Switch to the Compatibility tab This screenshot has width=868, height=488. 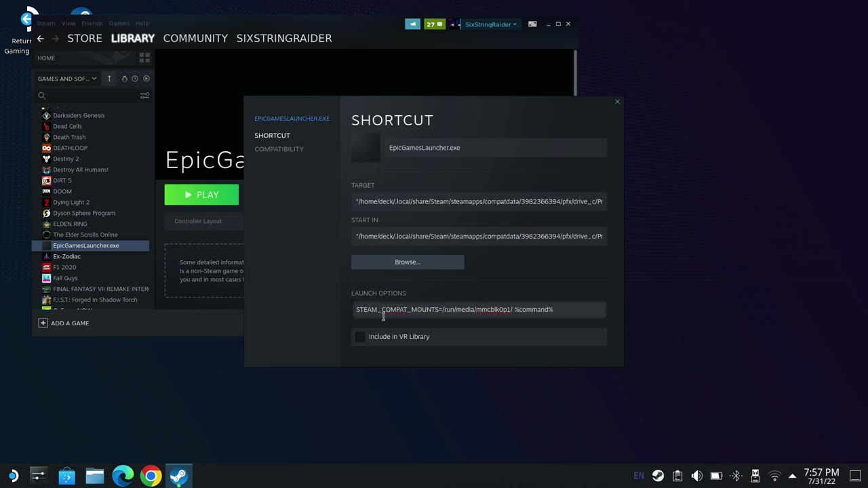click(x=279, y=149)
